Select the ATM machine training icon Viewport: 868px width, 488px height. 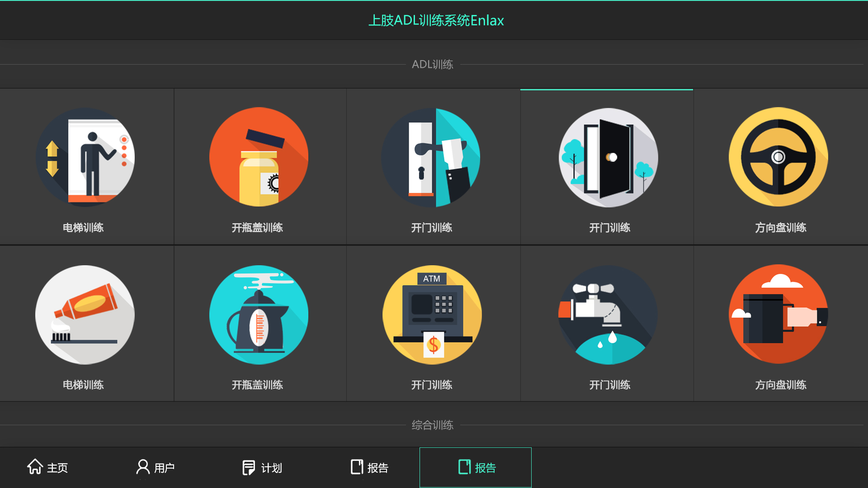(432, 314)
